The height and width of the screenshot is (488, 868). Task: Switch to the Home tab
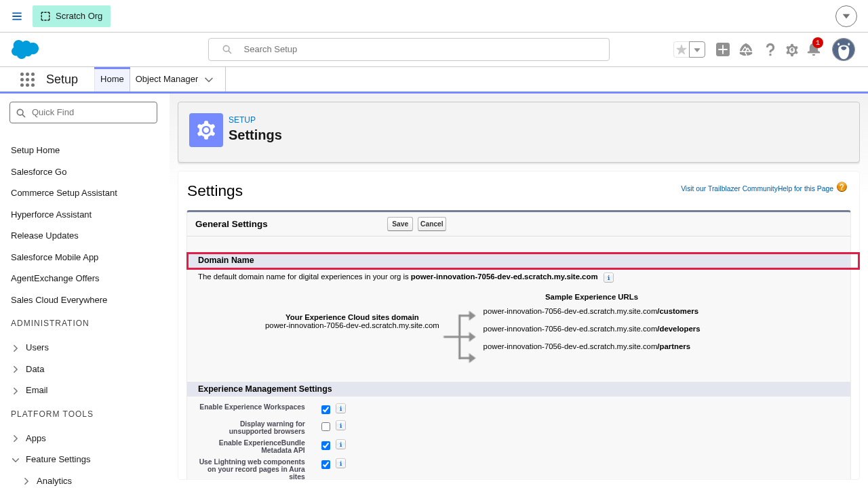(x=112, y=79)
